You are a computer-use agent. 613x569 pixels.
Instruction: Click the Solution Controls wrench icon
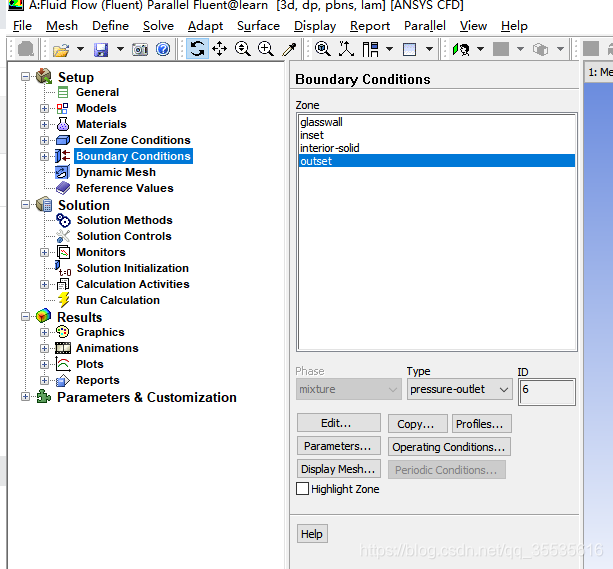coord(63,236)
